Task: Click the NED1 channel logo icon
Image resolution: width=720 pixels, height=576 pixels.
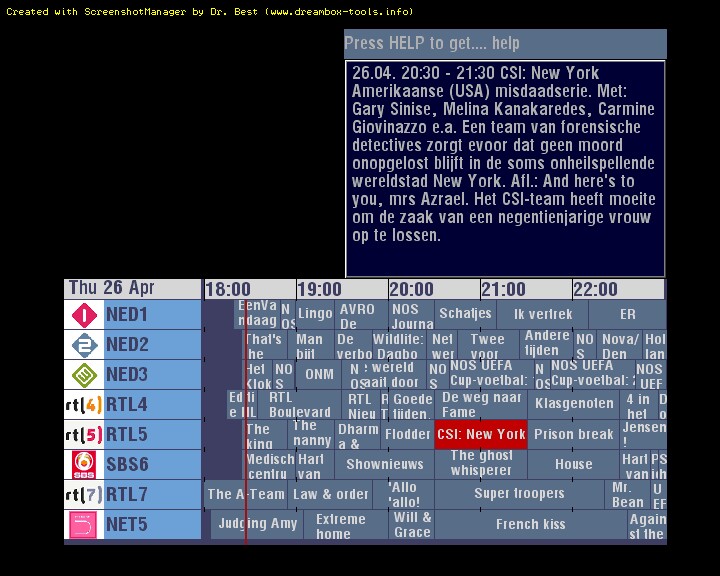Action: point(84,315)
